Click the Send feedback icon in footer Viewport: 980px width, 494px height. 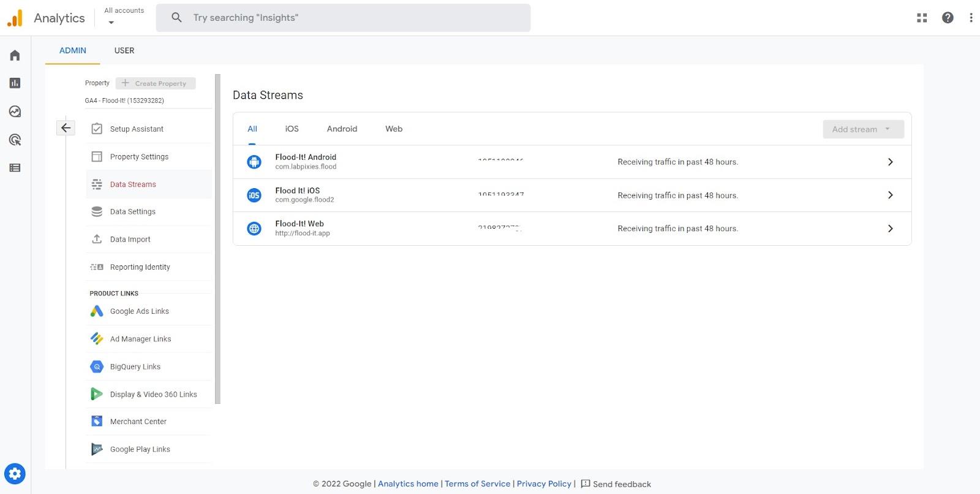click(585, 484)
